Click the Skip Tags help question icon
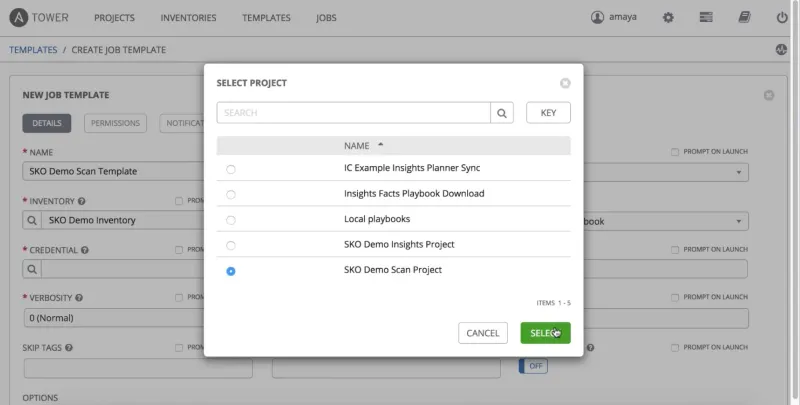This screenshot has height=405, width=800. [69, 348]
